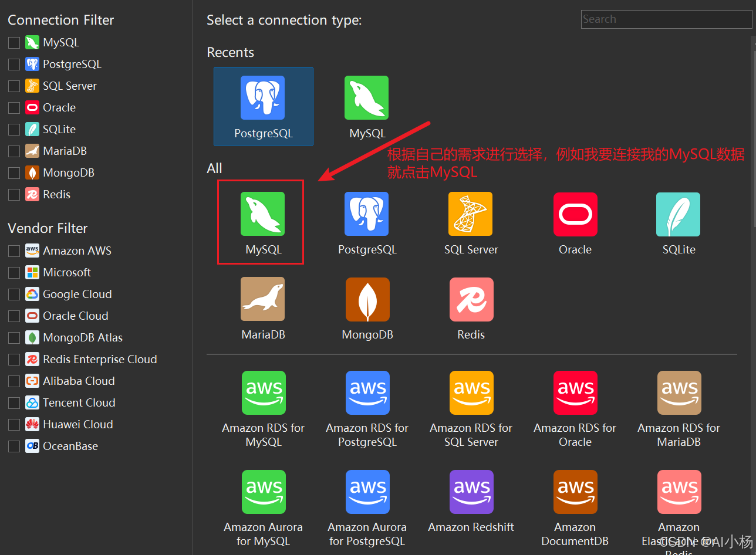Enable Redis connection filter checkbox
The image size is (756, 555).
[14, 195]
